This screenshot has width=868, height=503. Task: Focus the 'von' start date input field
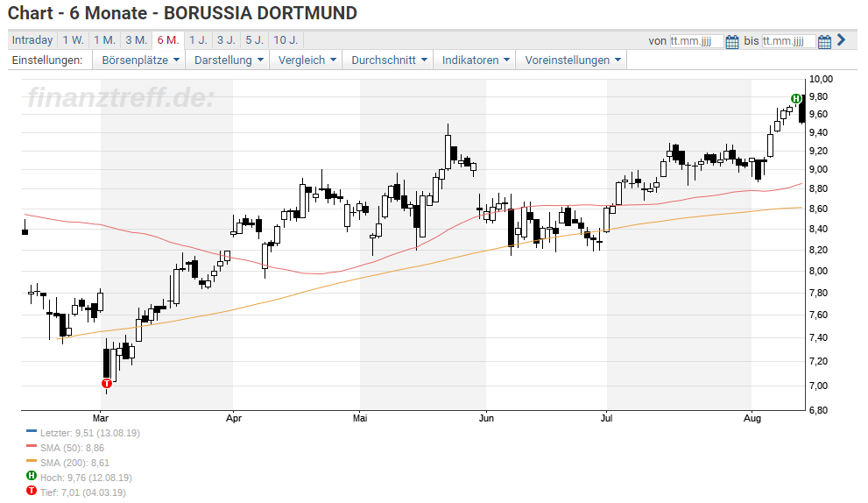pos(696,41)
